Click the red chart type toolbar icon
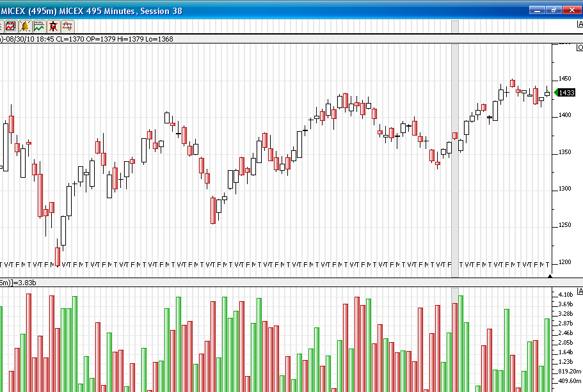 click(x=11, y=26)
